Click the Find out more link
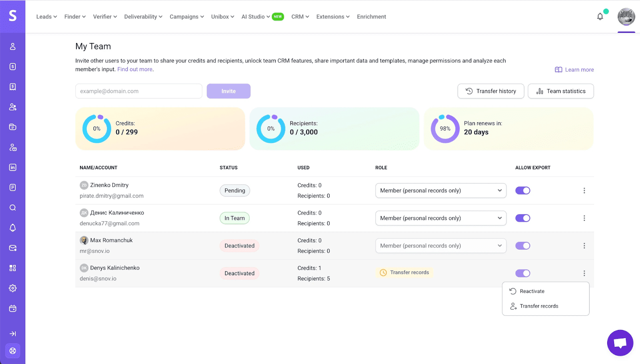640x364 pixels. tap(135, 69)
